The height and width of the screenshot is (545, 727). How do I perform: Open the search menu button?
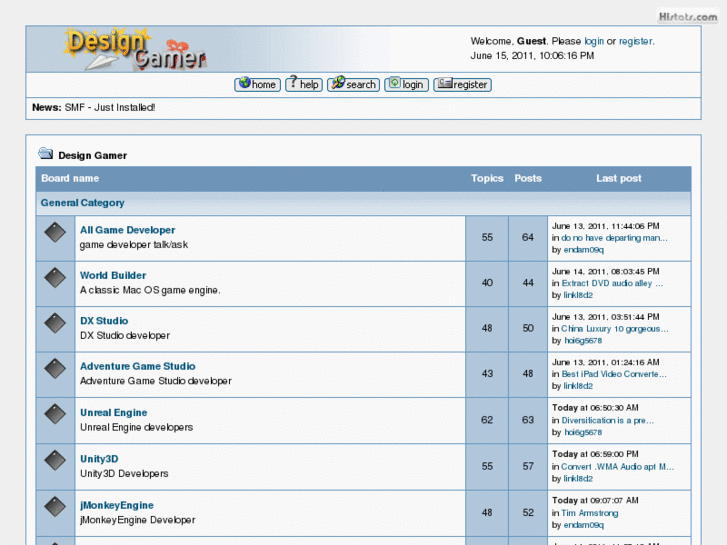coord(353,84)
